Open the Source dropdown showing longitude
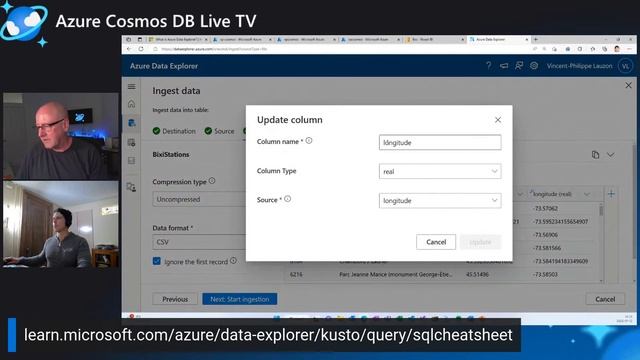The width and height of the screenshot is (640, 360). point(440,200)
